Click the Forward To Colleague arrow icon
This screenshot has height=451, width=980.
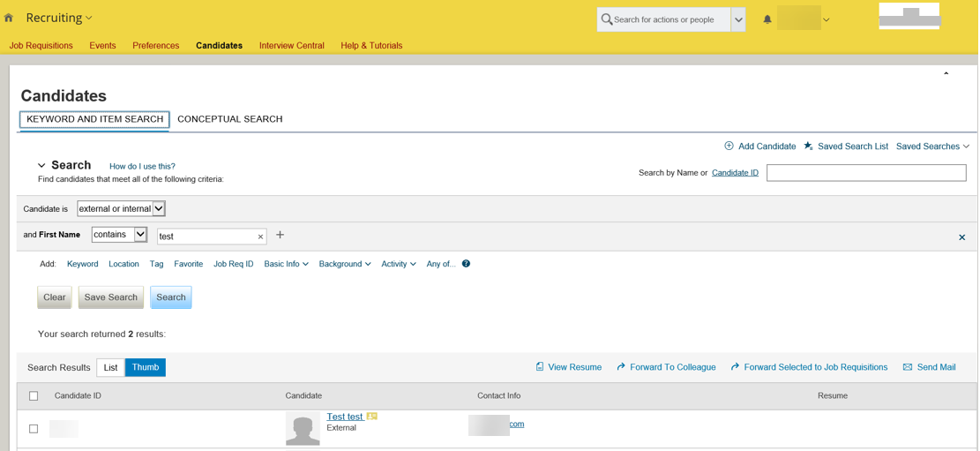pyautogui.click(x=621, y=366)
